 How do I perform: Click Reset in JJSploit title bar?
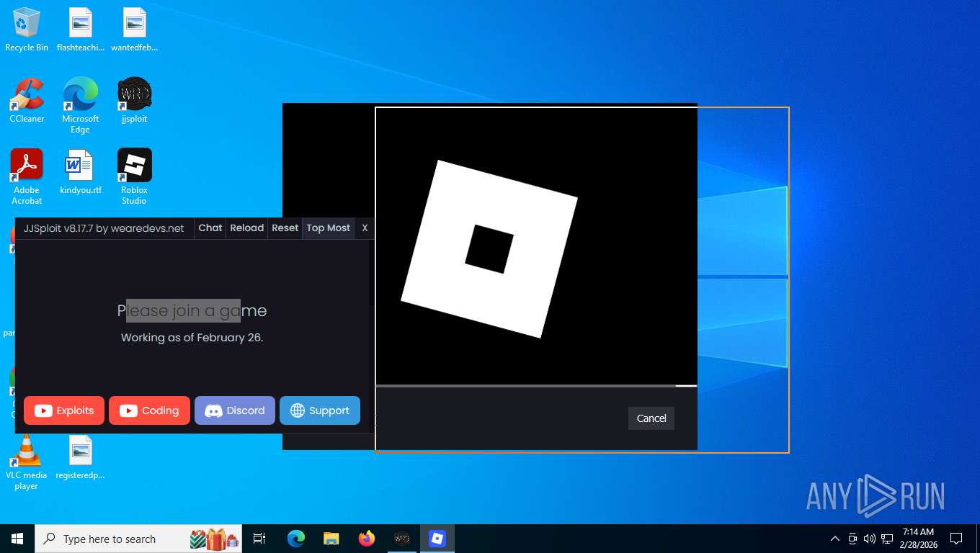pos(285,228)
